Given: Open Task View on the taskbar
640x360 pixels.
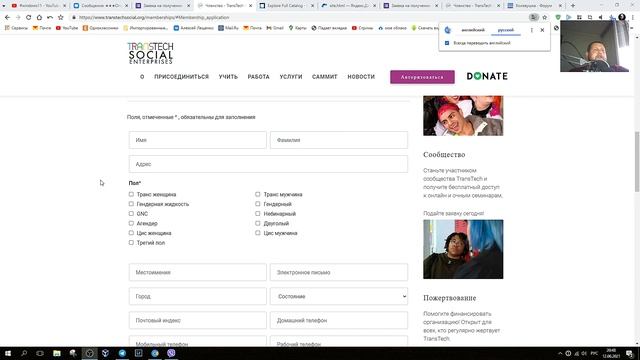Looking at the screenshot, I should (x=40, y=353).
